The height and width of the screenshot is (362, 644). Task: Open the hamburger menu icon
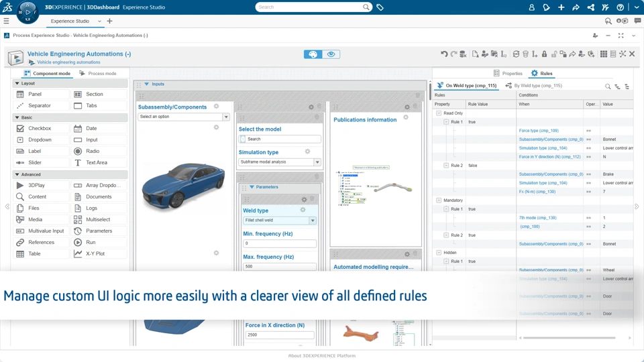(x=6, y=21)
